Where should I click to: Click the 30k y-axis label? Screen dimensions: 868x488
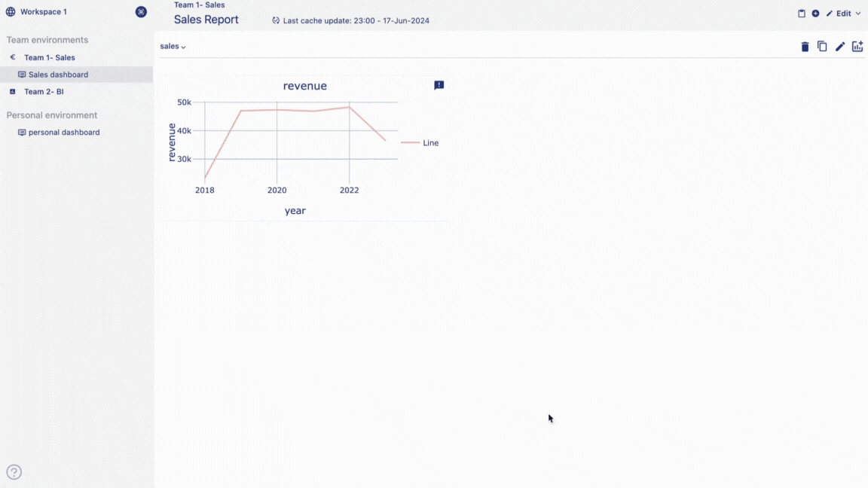click(185, 159)
